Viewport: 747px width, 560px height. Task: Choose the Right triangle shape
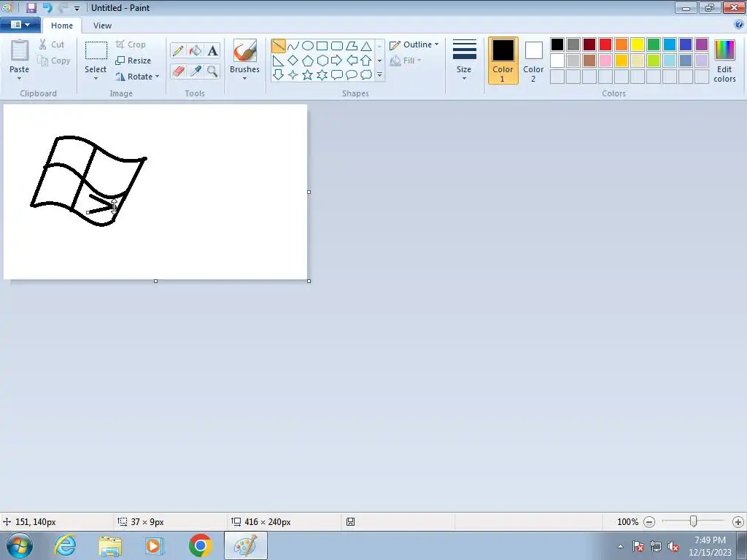coord(278,61)
